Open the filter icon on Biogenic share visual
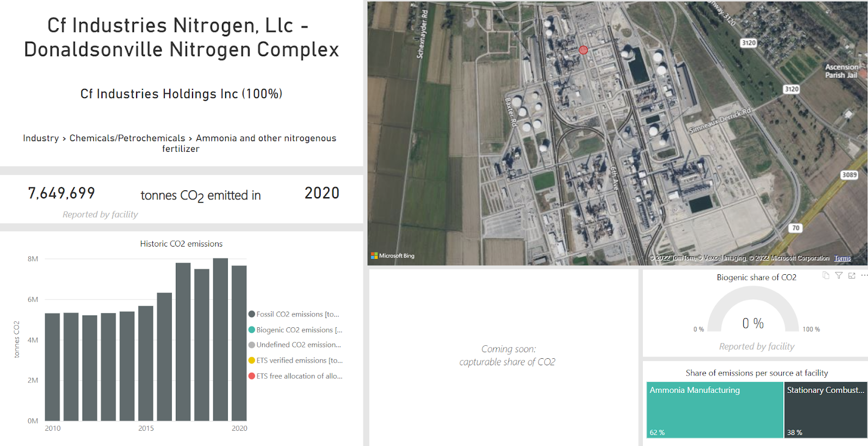Screen dimensions: 868x446 (839, 275)
